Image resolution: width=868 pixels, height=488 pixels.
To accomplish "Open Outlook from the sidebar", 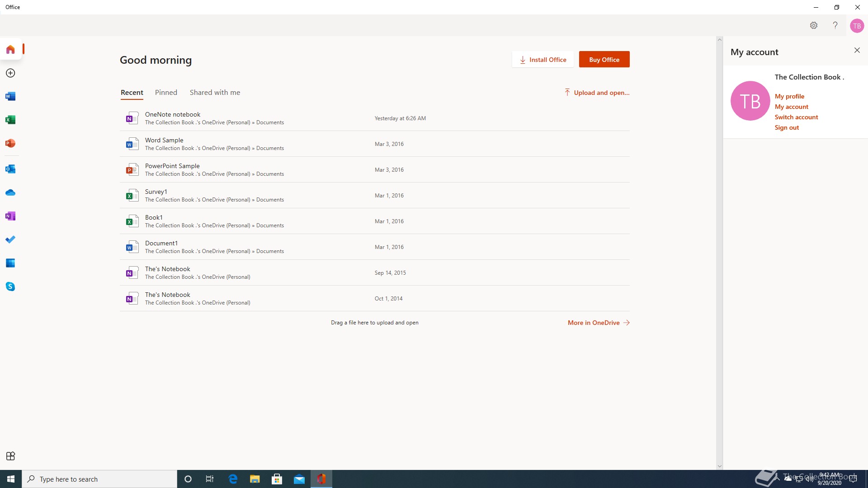I will click(x=10, y=169).
